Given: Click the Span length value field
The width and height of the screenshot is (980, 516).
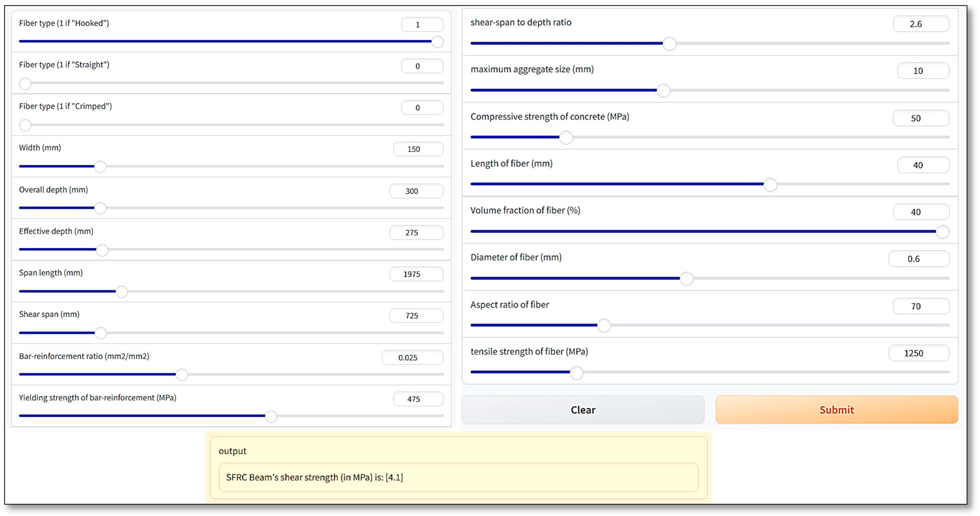Looking at the screenshot, I should 416,274.
